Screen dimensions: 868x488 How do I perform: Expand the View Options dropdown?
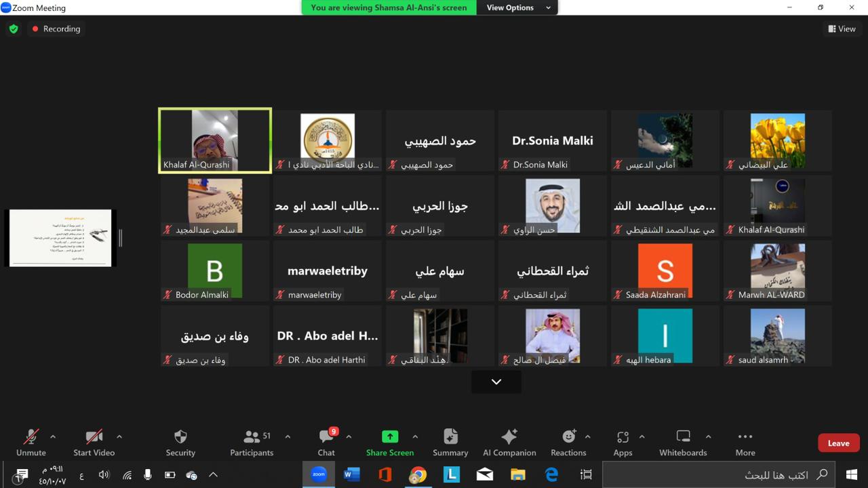pos(515,7)
